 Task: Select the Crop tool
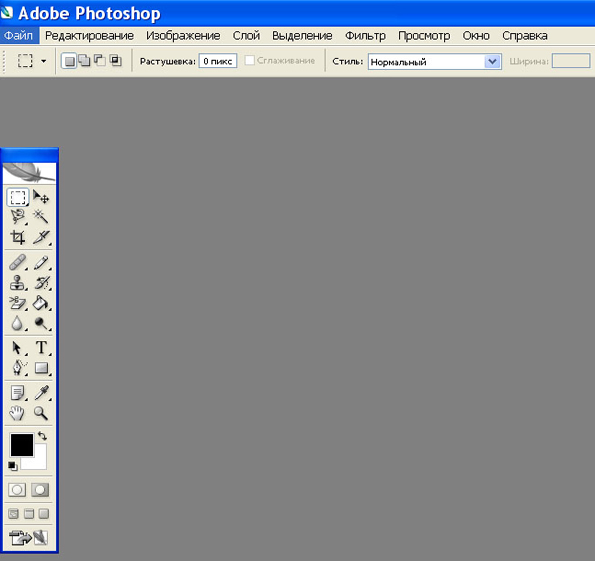tap(17, 237)
